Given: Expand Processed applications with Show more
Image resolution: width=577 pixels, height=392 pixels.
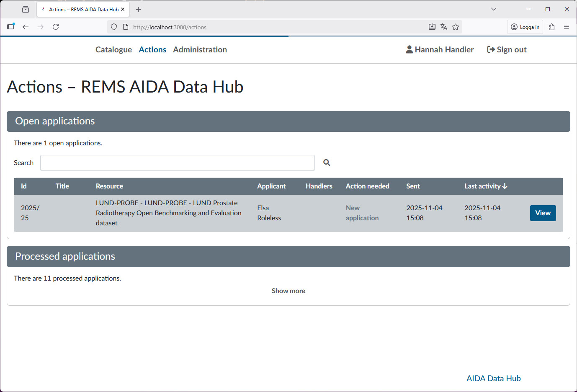Looking at the screenshot, I should click(288, 291).
